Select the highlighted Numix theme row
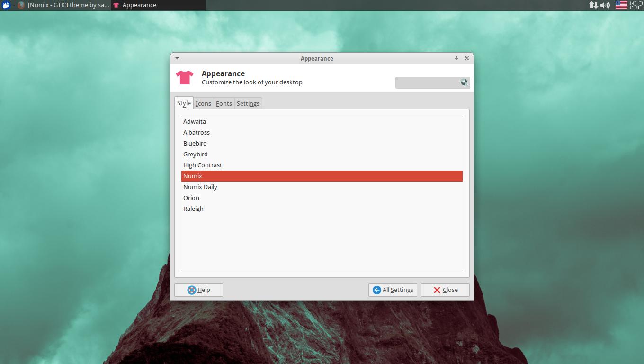The height and width of the screenshot is (364, 644). tap(322, 176)
